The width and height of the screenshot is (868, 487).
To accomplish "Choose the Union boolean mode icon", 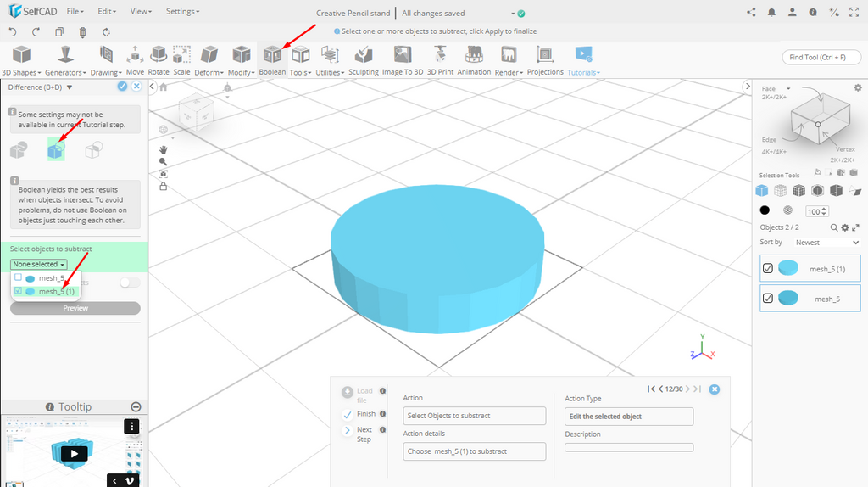I will coord(19,150).
